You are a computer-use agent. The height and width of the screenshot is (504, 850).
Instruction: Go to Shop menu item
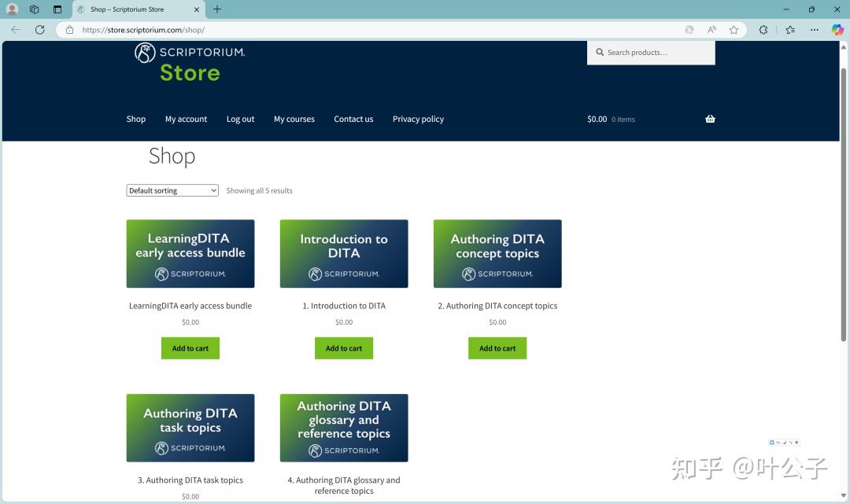pos(135,119)
